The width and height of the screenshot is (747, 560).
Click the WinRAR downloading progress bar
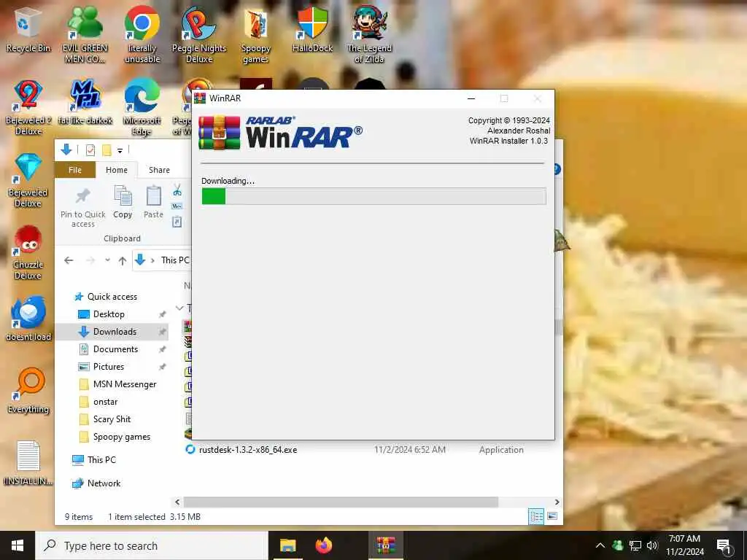tap(373, 196)
